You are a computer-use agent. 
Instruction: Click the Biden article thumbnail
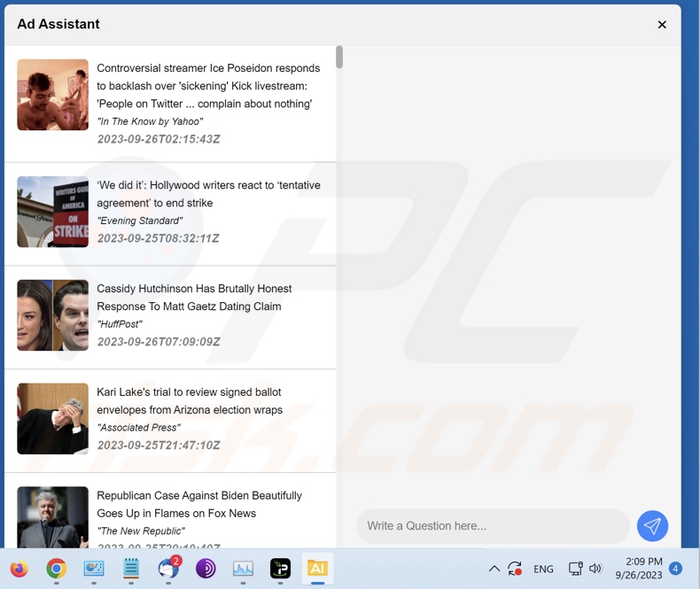pos(52,516)
